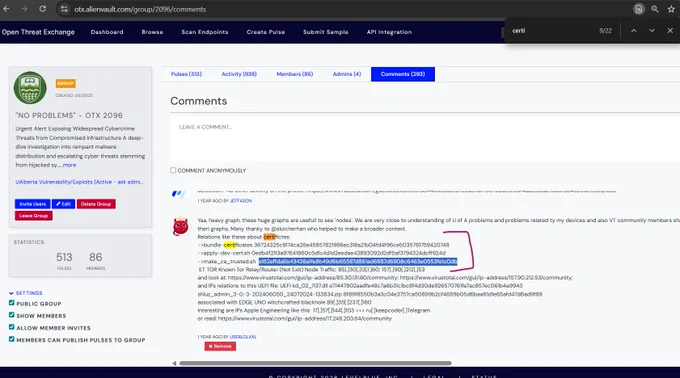Remove the comment with the Remove button
This screenshot has width=680, height=378.
click(220, 346)
